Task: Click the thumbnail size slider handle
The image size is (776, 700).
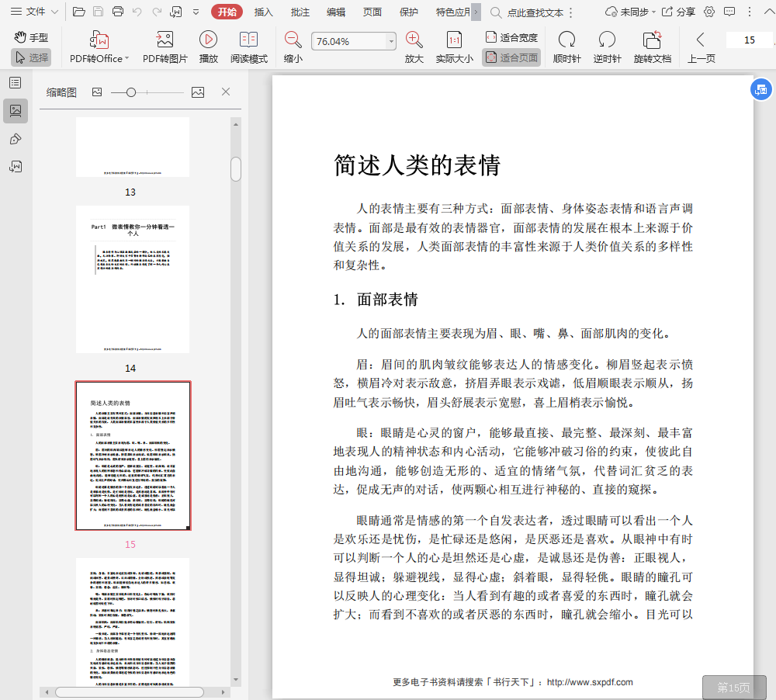Action: [x=131, y=92]
